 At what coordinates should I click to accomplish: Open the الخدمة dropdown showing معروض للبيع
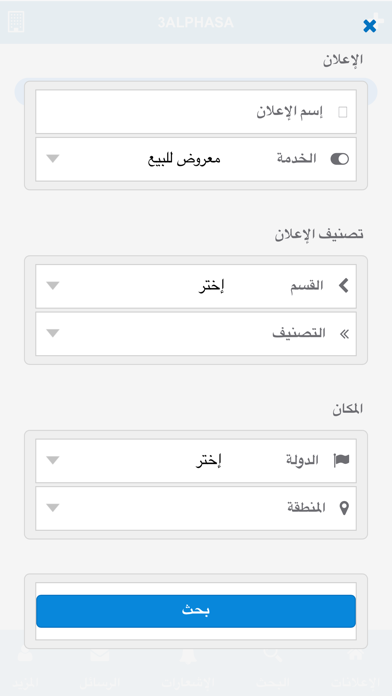[196, 159]
